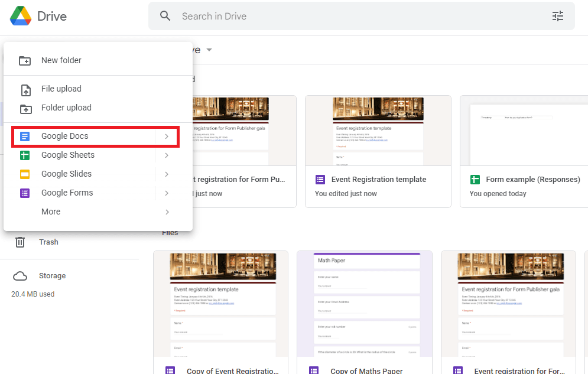588x374 pixels.
Task: Click the Google Drive logo
Action: click(x=21, y=16)
